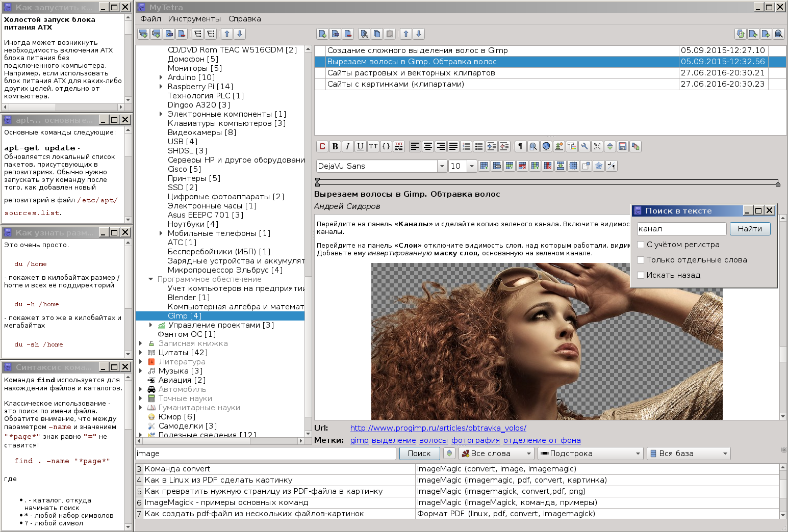This screenshot has height=532, width=788.
Task: Toggle underline formatting
Action: 361,146
